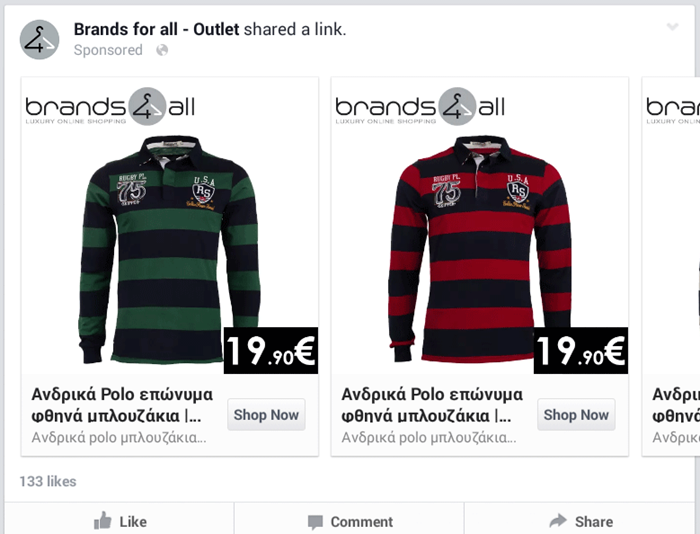Open second card's Ανδρικά Polo title

(x=432, y=405)
